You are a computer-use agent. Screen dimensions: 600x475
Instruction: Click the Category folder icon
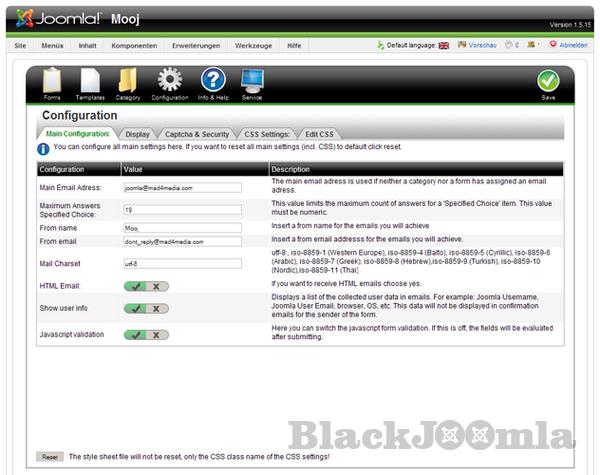pos(128,81)
